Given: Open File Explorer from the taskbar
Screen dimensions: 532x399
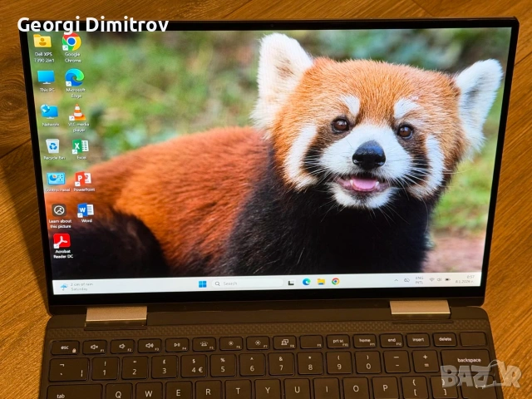Looking at the screenshot, I should [321, 282].
